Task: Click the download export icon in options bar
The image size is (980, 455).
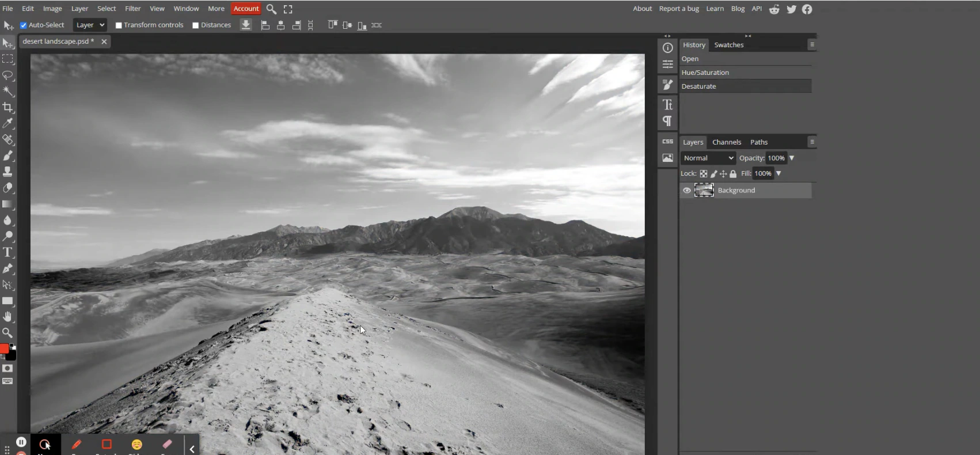Action: click(x=246, y=25)
